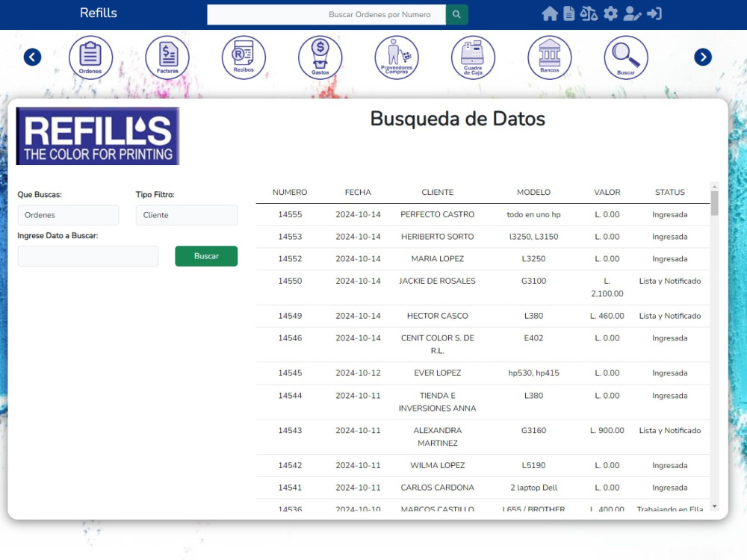Click value L. 460.00

[x=607, y=316]
